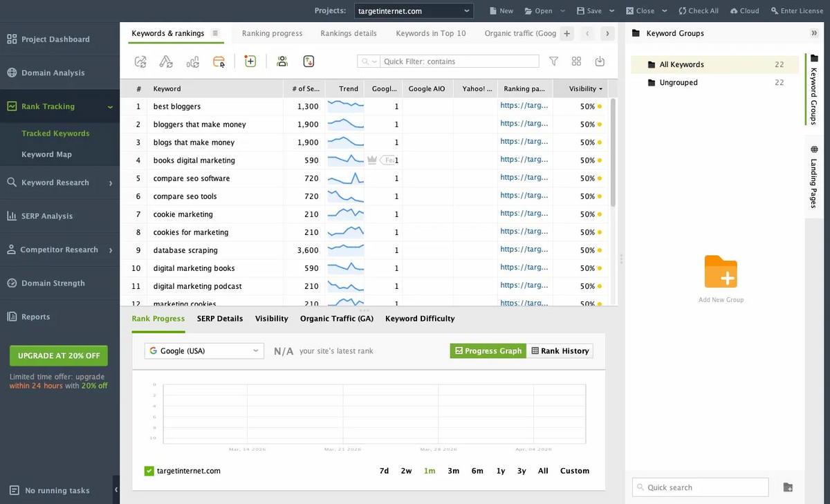Image resolution: width=830 pixels, height=504 pixels.
Task: Toggle the targetinternet.com graph checkbox
Action: click(149, 471)
